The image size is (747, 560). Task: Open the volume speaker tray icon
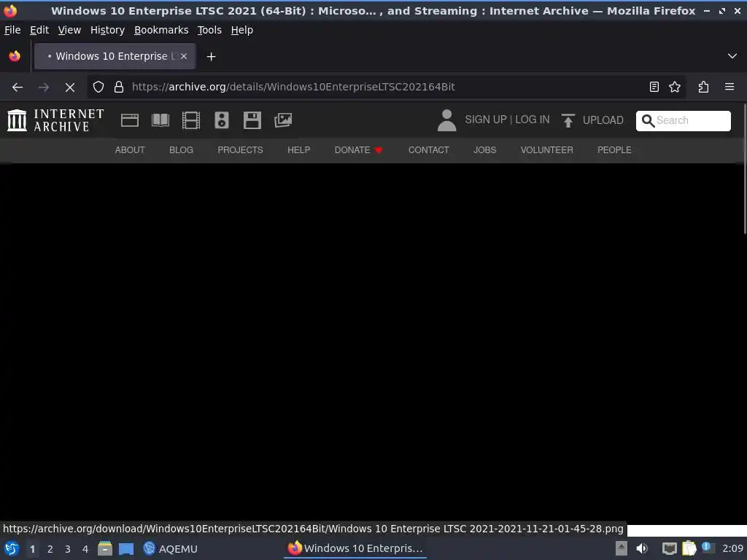tap(642, 548)
